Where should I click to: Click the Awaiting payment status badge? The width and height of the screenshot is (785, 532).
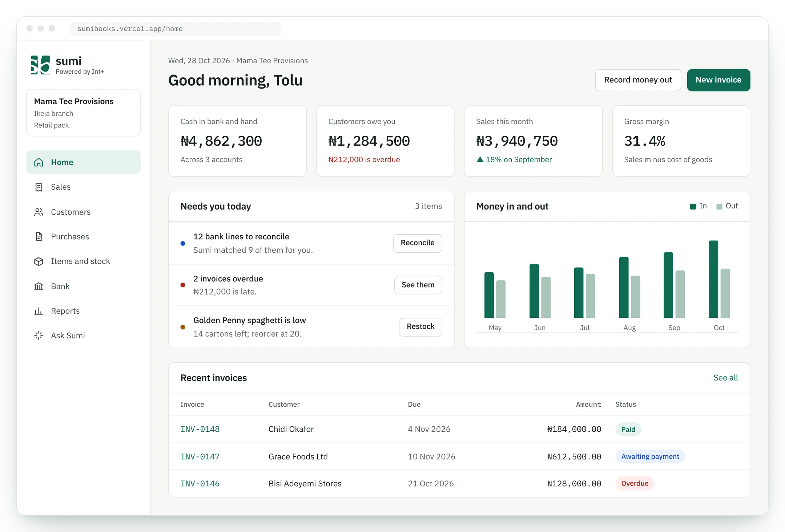click(650, 456)
